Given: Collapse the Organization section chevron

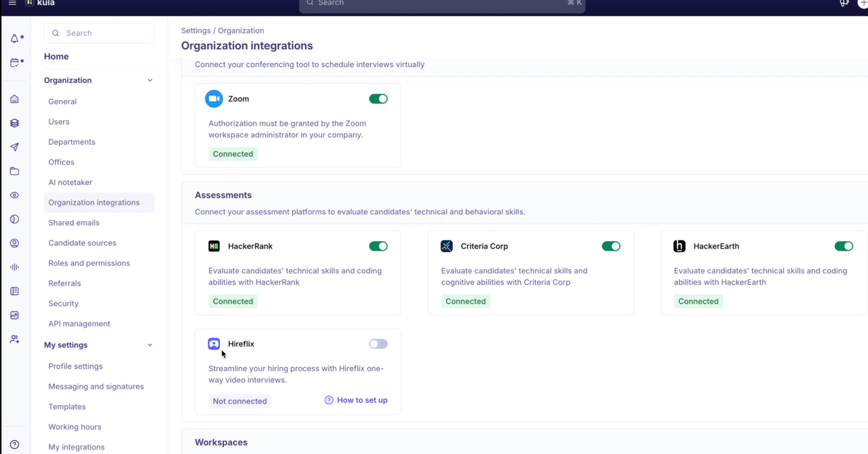Looking at the screenshot, I should pos(150,80).
